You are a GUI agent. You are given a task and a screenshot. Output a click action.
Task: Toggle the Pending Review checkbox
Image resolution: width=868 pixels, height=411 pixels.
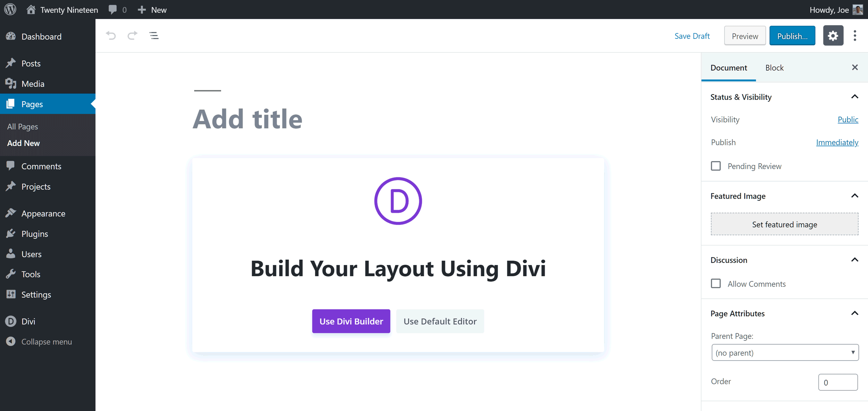point(716,166)
